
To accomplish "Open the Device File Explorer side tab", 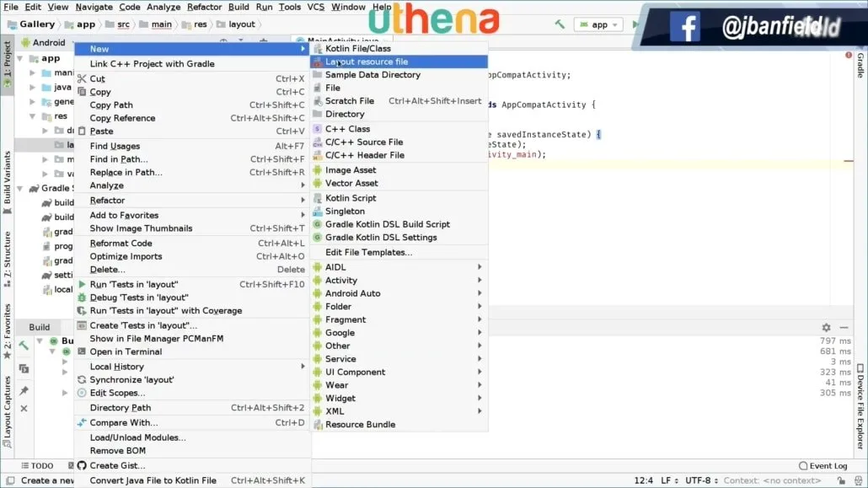I will pos(860,405).
